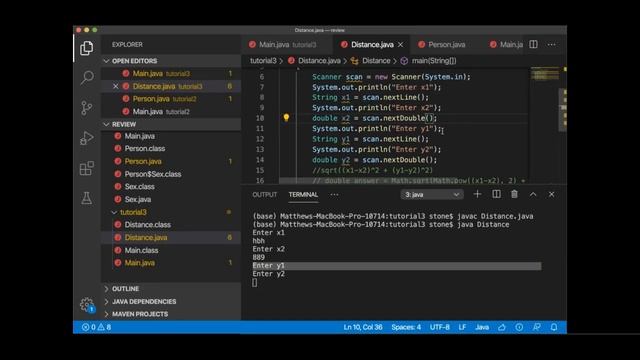640x360 pixels.
Task: Open Main.java tutorial3 in Open Editors
Action: (x=171, y=73)
